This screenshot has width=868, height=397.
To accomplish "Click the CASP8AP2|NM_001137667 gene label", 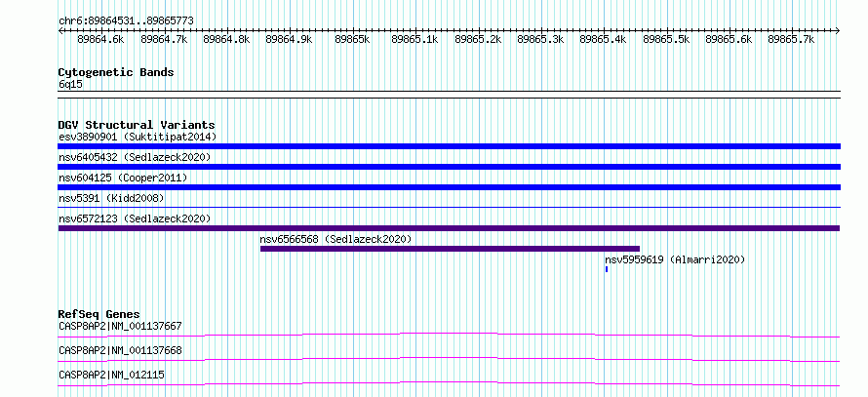I will pos(120,326).
